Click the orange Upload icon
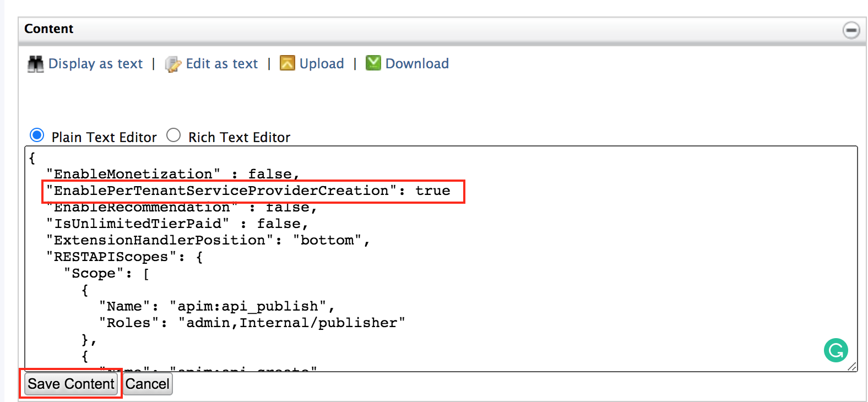 point(287,63)
